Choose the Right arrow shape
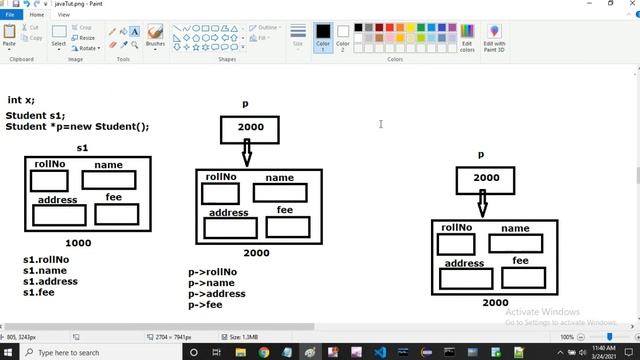Image resolution: width=640 pixels, height=360 pixels. click(215, 38)
